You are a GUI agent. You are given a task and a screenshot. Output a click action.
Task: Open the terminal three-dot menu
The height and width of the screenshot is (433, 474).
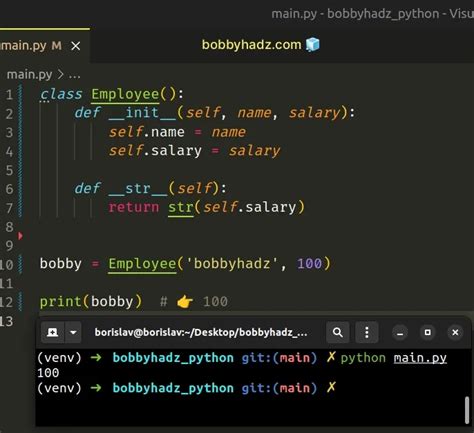click(367, 332)
